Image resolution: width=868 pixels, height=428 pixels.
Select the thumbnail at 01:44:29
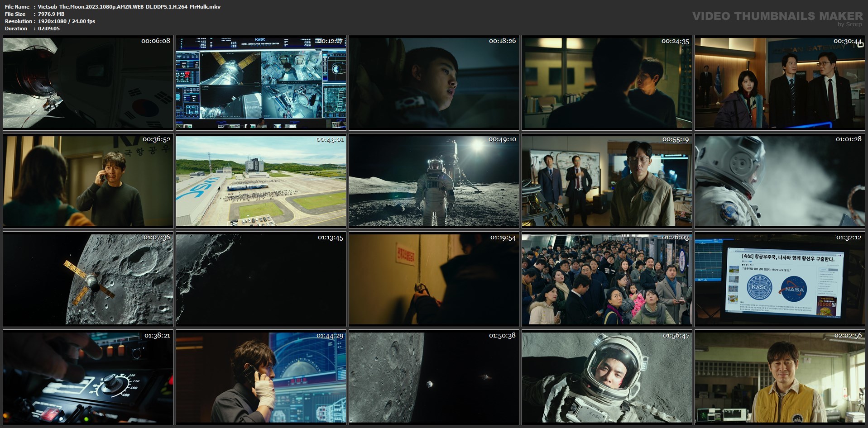click(261, 377)
